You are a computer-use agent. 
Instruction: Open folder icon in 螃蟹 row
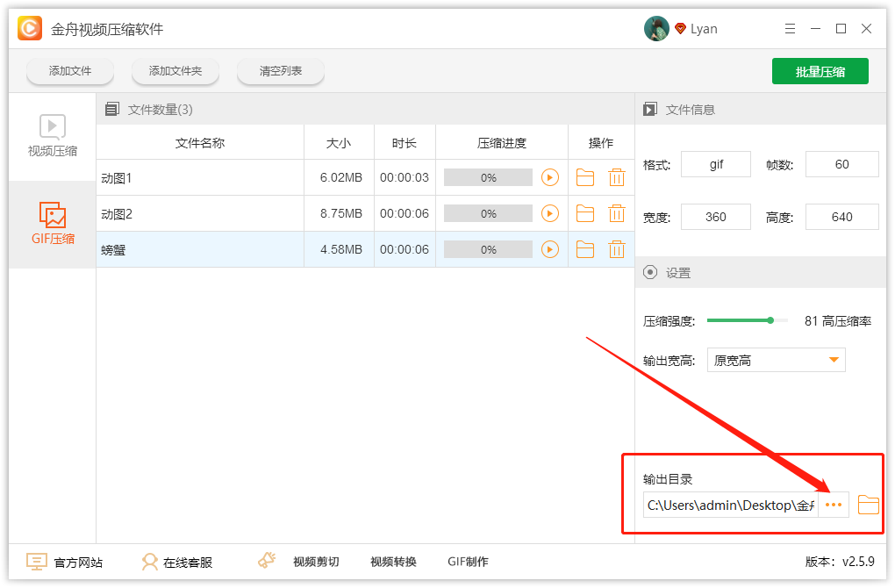pyautogui.click(x=585, y=250)
